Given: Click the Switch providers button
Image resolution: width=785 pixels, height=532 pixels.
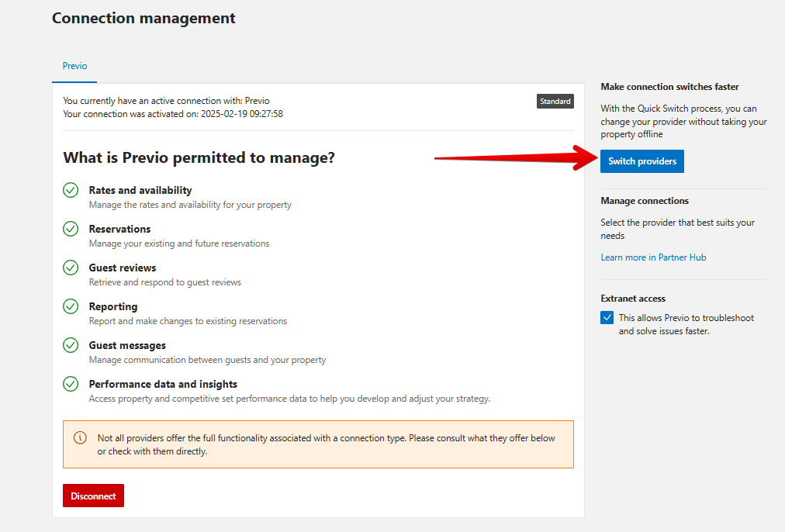Looking at the screenshot, I should point(641,161).
